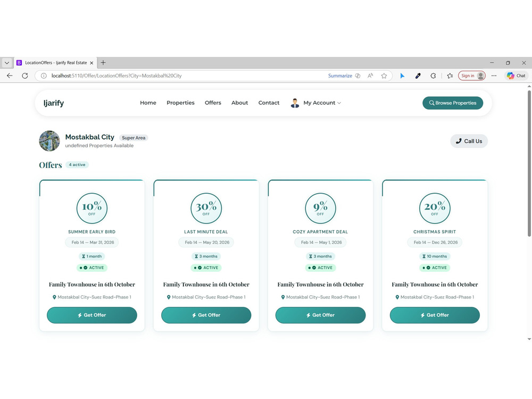Open browser extensions puzzle icon
532x399 pixels.
tap(433, 76)
